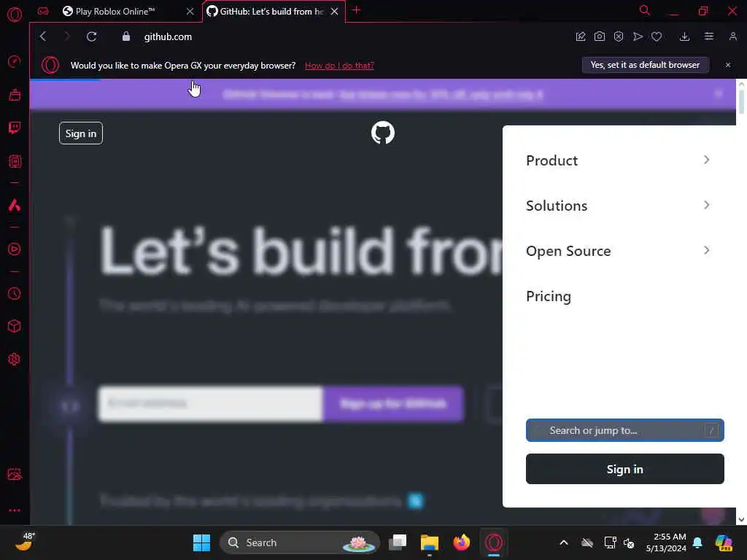This screenshot has width=747, height=560.
Task: Expand the Solutions menu chevron
Action: [x=706, y=205]
